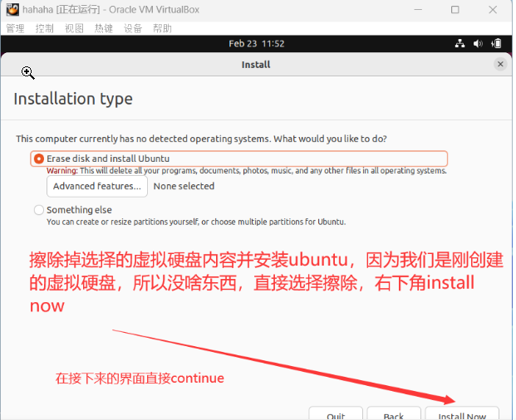Screen dimensions: 516x420
Task: Close the VirtualBox VM window
Action: pyautogui.click(x=493, y=10)
